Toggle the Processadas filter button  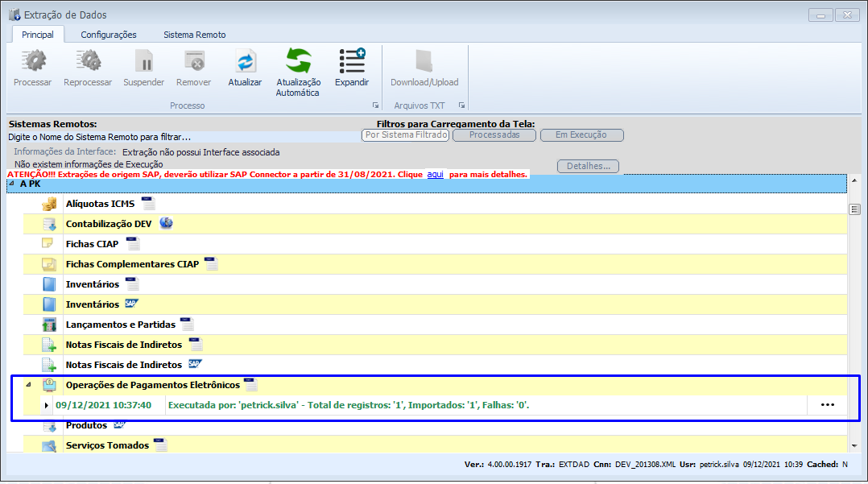click(x=493, y=135)
